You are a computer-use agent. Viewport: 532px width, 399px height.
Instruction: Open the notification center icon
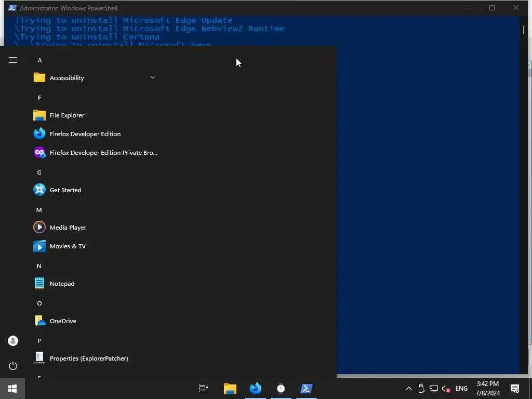(515, 389)
